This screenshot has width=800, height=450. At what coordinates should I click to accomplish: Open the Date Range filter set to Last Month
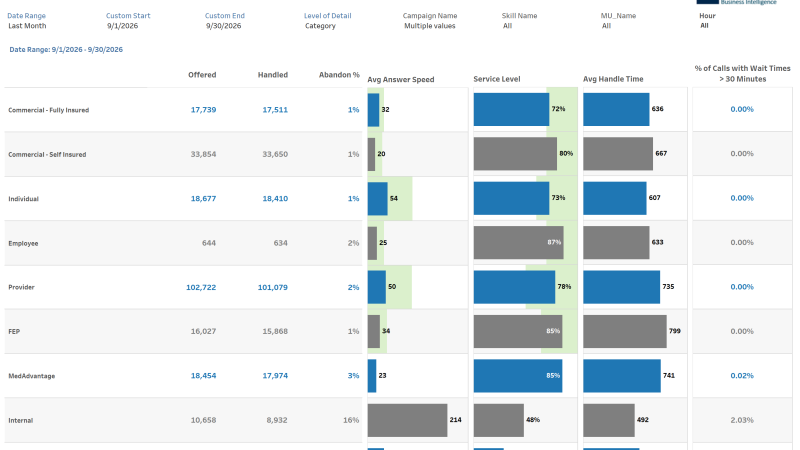point(27,26)
